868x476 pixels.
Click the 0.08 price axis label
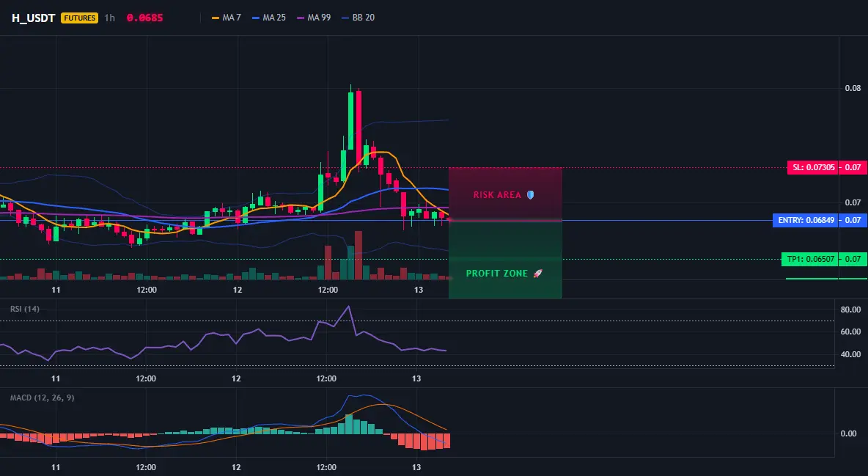pyautogui.click(x=853, y=88)
